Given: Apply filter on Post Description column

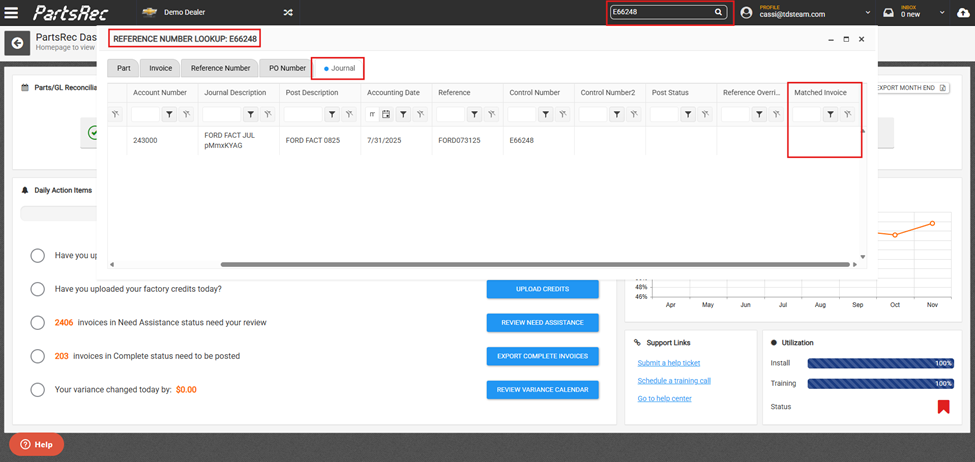Looking at the screenshot, I should click(x=332, y=114).
